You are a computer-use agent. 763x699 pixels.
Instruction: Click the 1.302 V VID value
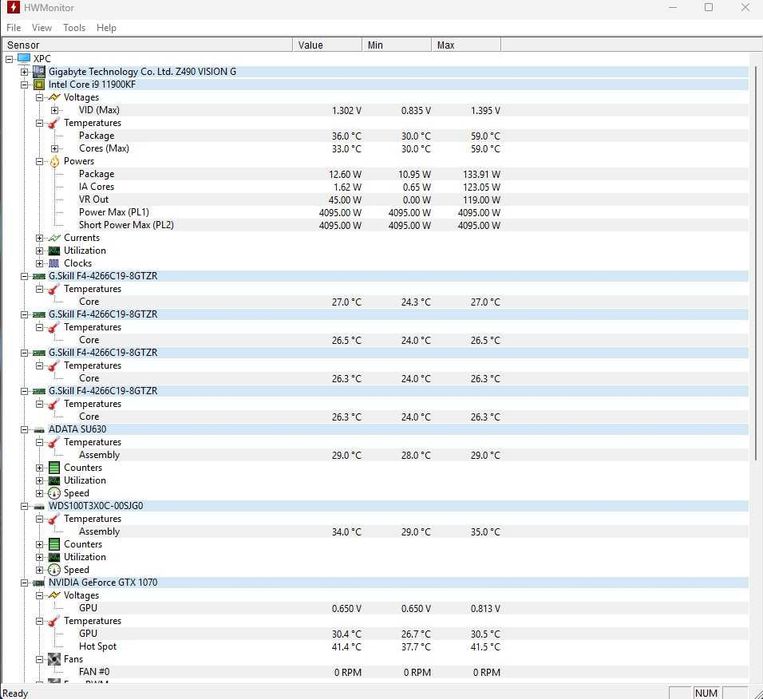click(x=346, y=110)
